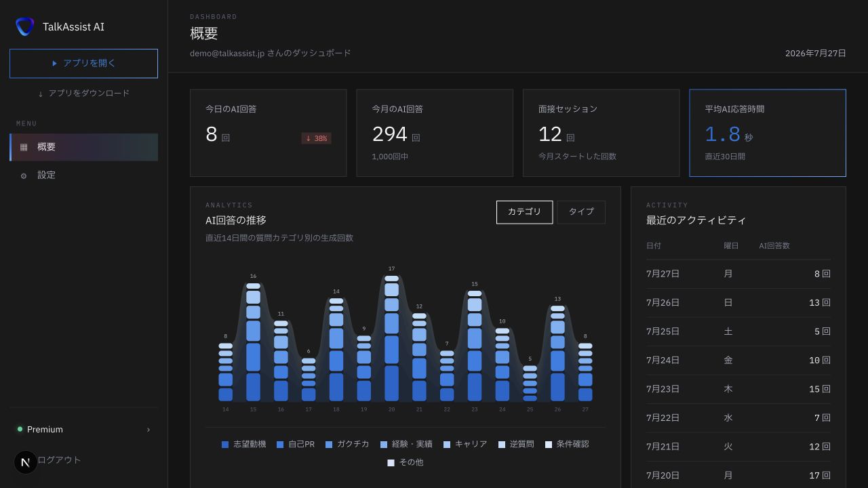Click ログアウト to sign out
The height and width of the screenshot is (488, 868).
tap(58, 460)
